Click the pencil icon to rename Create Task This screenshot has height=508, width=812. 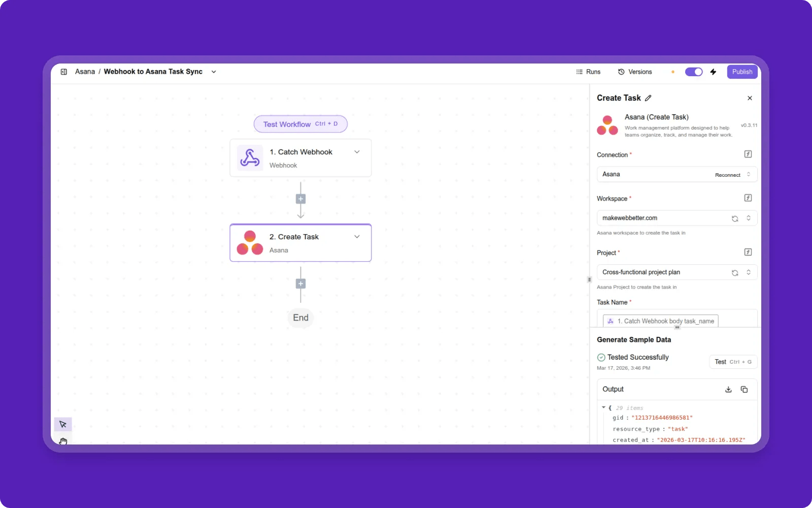coord(648,98)
